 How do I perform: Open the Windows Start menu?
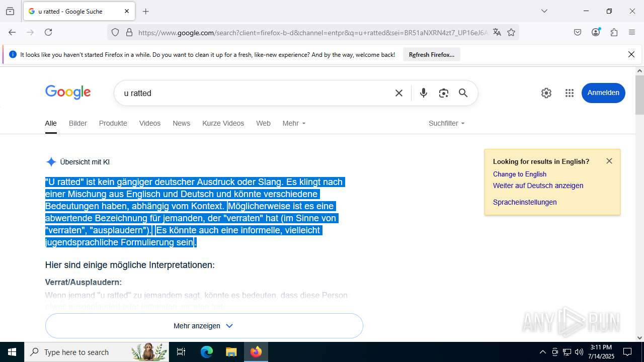tap(12, 352)
